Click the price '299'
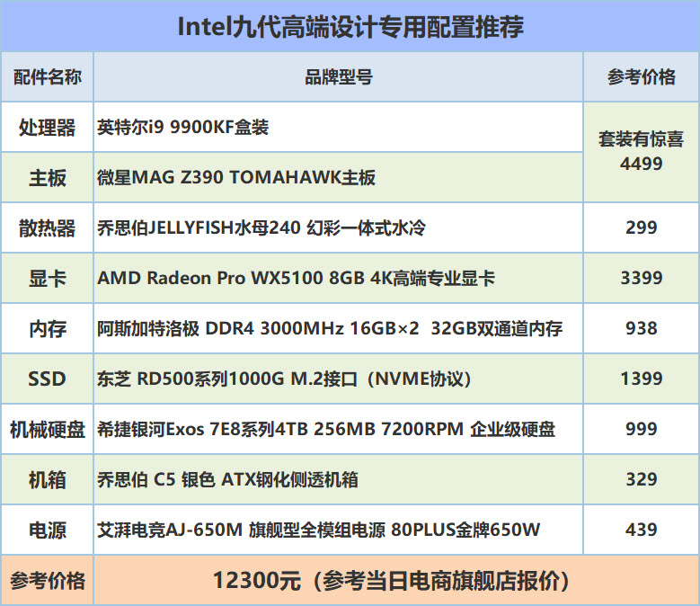 [x=642, y=227]
